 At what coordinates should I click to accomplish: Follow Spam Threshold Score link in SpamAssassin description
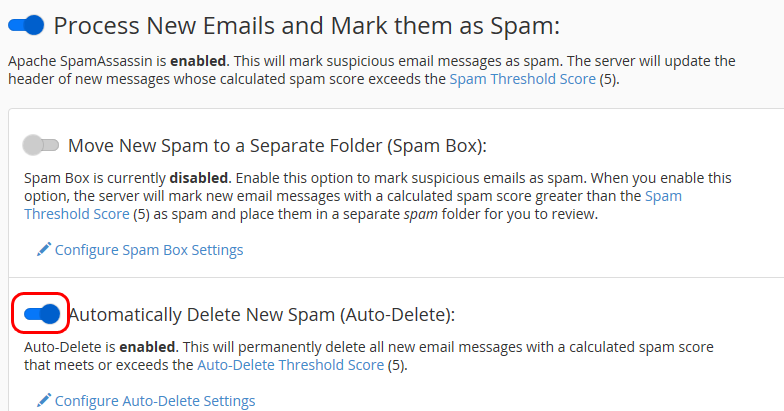click(522, 79)
